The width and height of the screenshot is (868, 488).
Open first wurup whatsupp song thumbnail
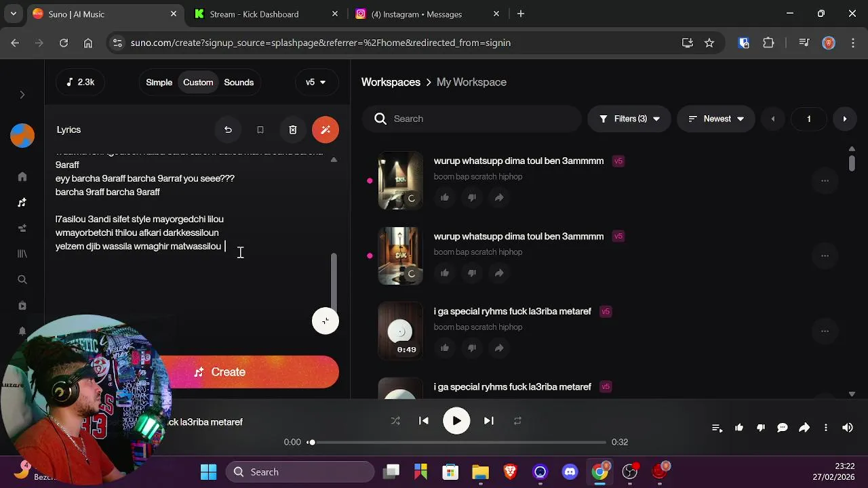400,180
